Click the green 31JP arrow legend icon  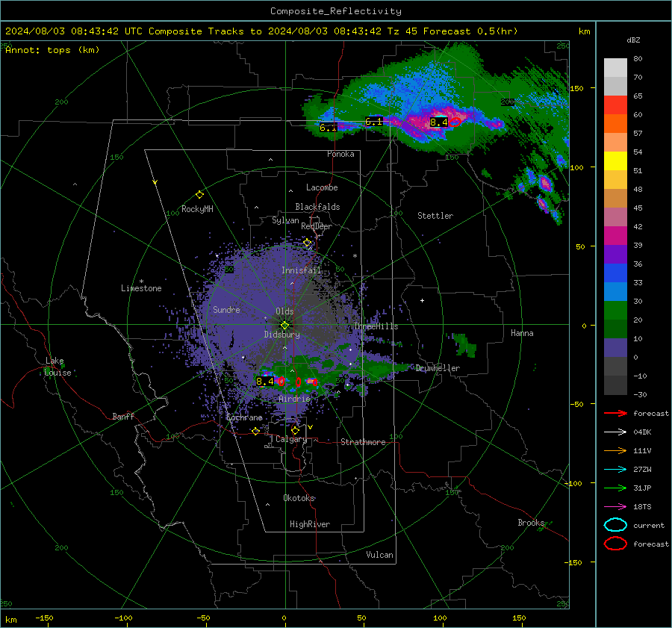coord(615,488)
